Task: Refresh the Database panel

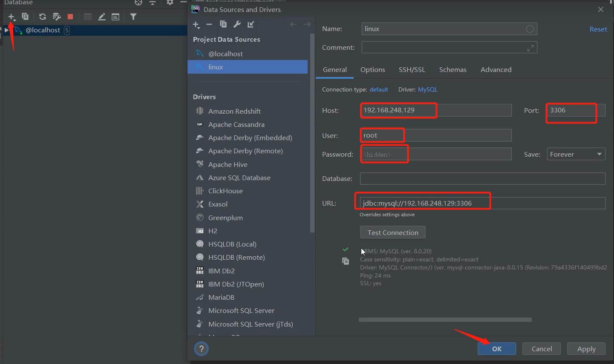Action: pyautogui.click(x=42, y=17)
